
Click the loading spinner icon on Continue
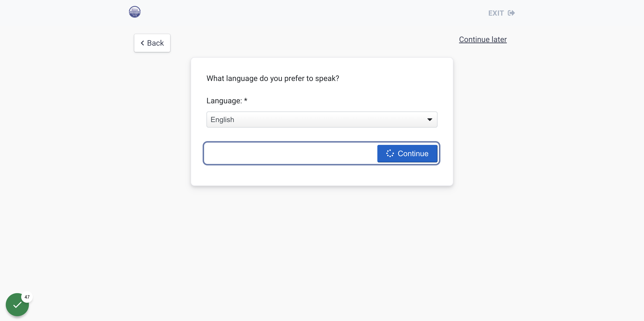pyautogui.click(x=390, y=153)
